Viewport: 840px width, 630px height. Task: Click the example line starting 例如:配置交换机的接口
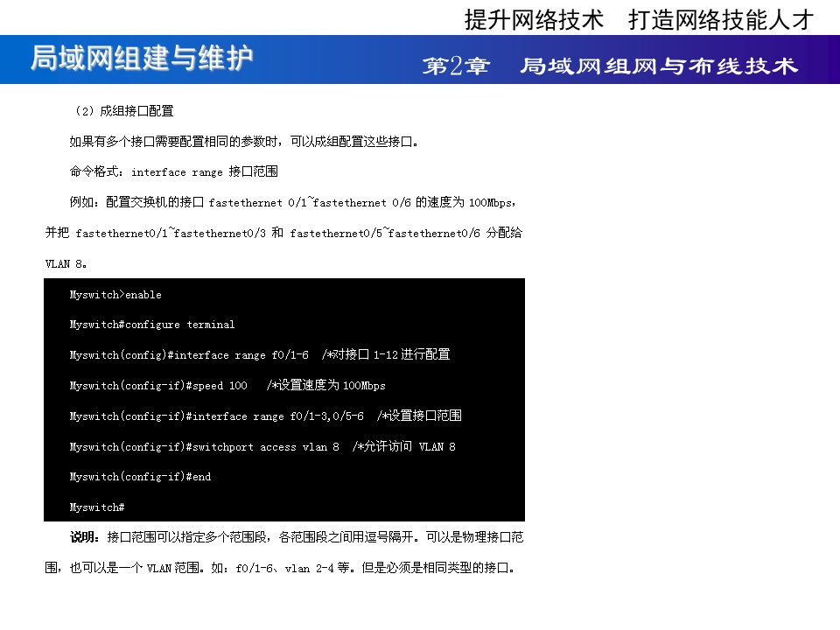tap(292, 202)
